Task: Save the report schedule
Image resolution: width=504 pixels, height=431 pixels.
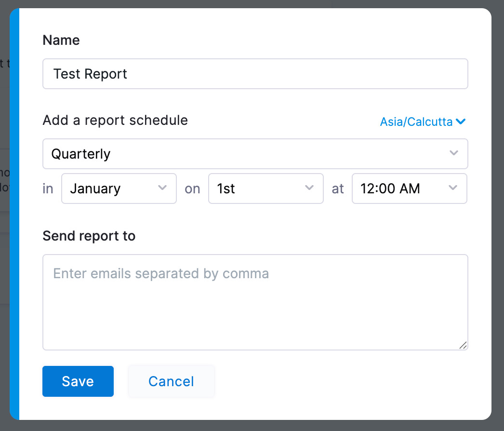Action: click(78, 381)
